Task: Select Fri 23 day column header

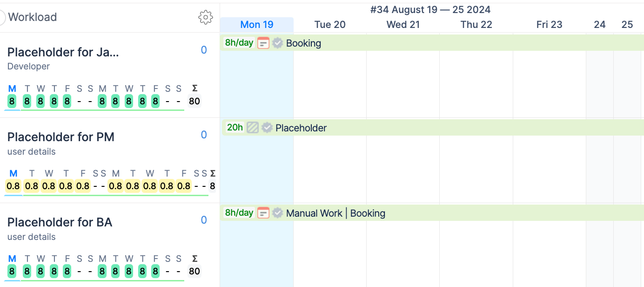Action: [x=549, y=25]
